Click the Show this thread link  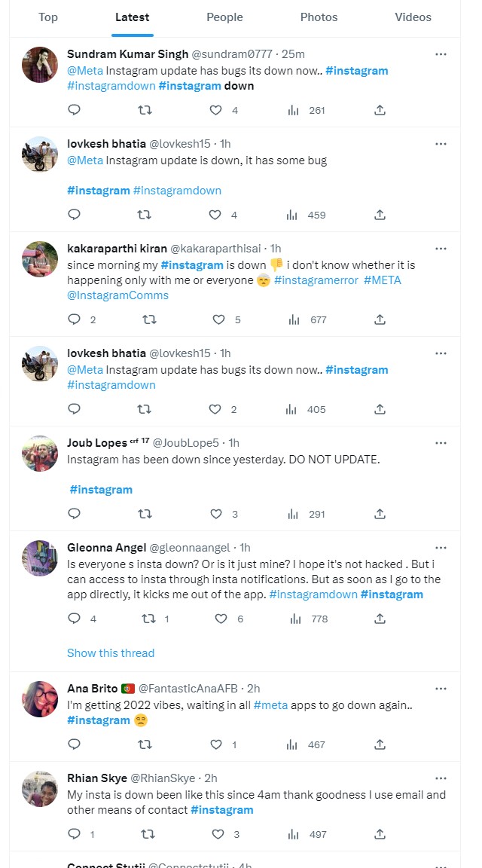(111, 653)
